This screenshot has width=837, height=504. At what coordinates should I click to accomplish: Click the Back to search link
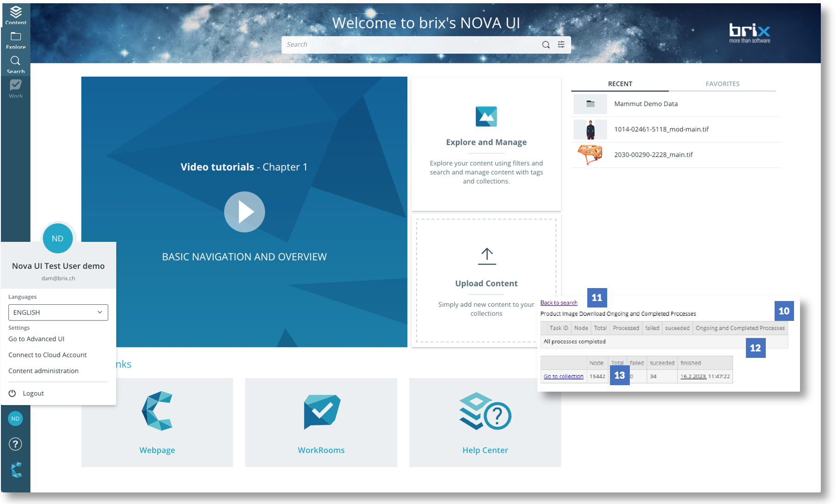tap(559, 303)
